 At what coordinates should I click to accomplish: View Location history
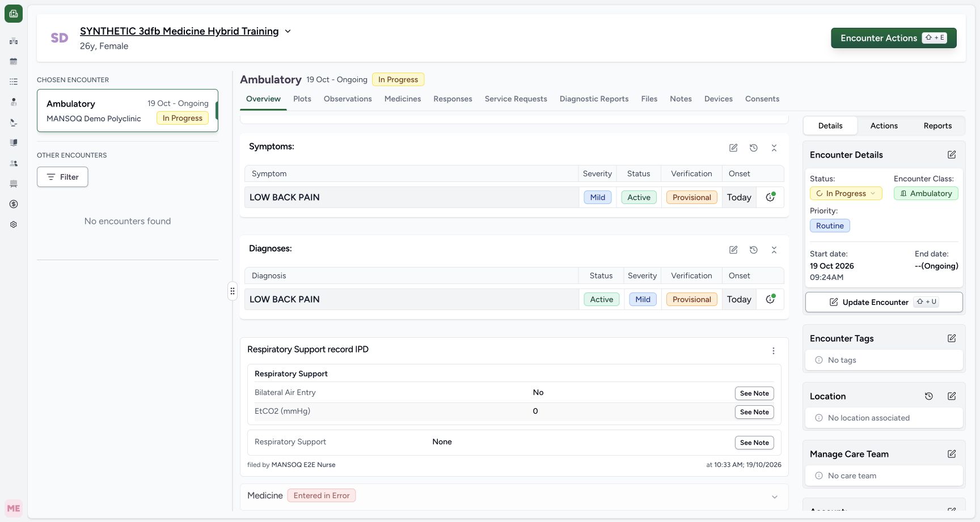(929, 396)
